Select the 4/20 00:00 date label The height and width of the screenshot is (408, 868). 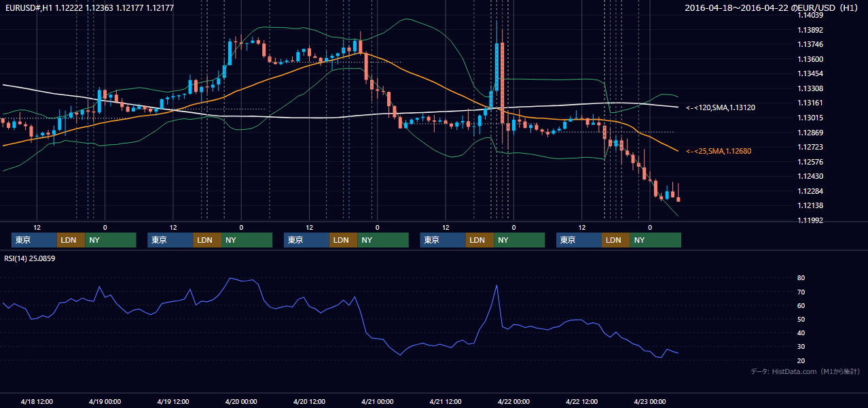coord(241,401)
